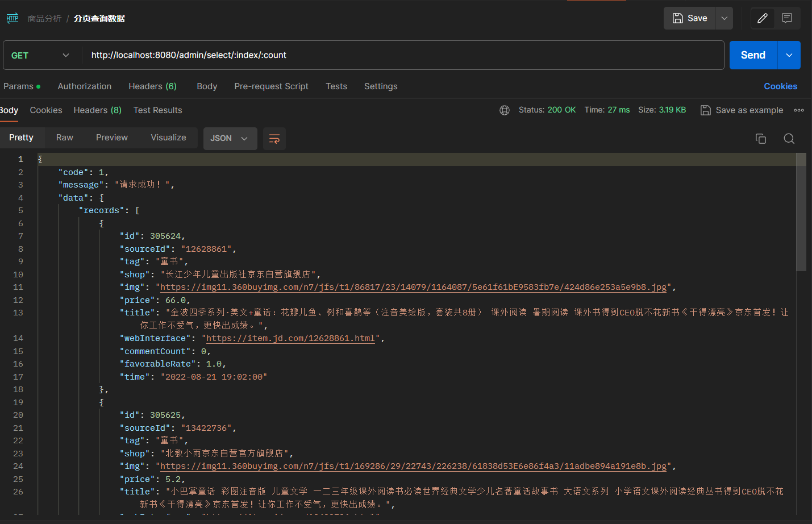Open the second record img URL link
Viewport: 812px width, 524px height.
tap(413, 466)
